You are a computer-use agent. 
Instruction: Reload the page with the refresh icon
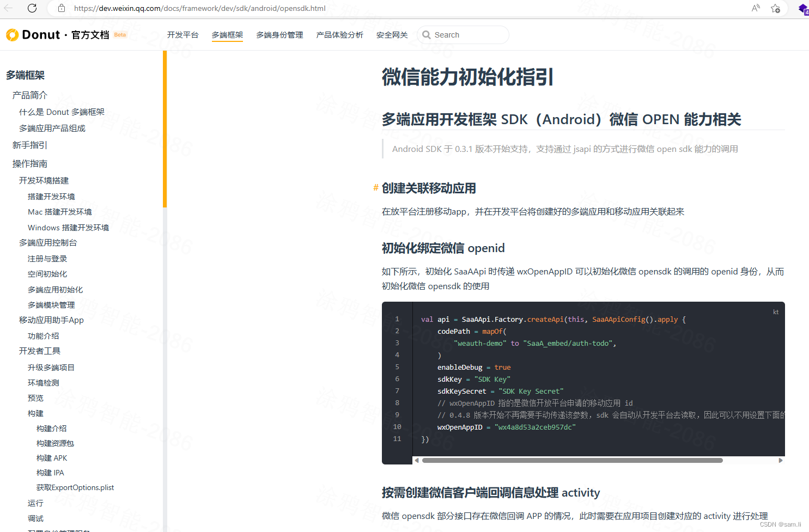click(x=32, y=8)
